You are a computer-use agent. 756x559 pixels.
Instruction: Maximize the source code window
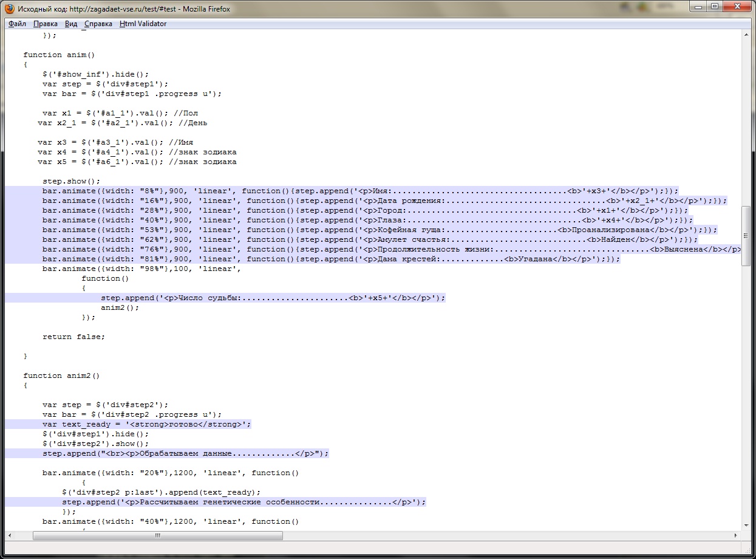[x=714, y=7]
